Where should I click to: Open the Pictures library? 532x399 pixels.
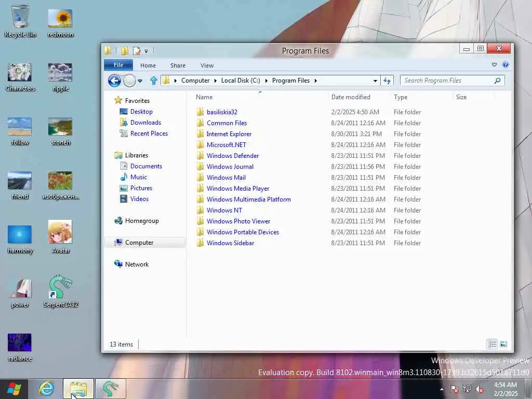(141, 188)
